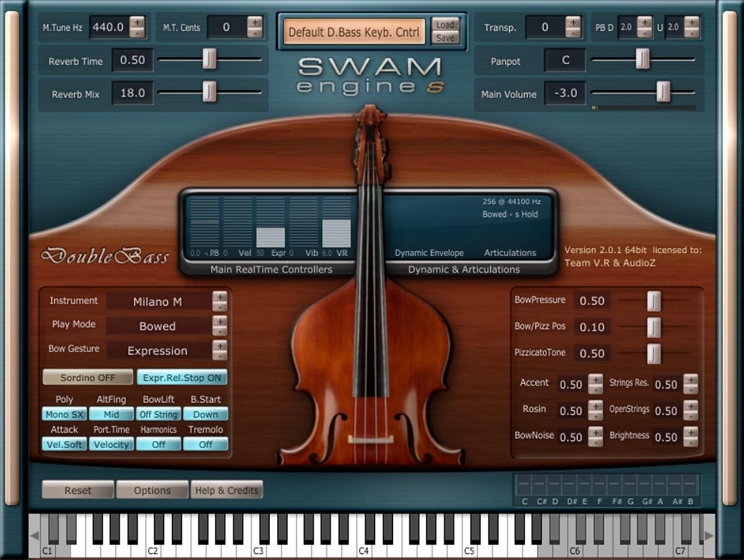Decrease Accent value with minus button
Image resolution: width=744 pixels, height=560 pixels.
[595, 389]
